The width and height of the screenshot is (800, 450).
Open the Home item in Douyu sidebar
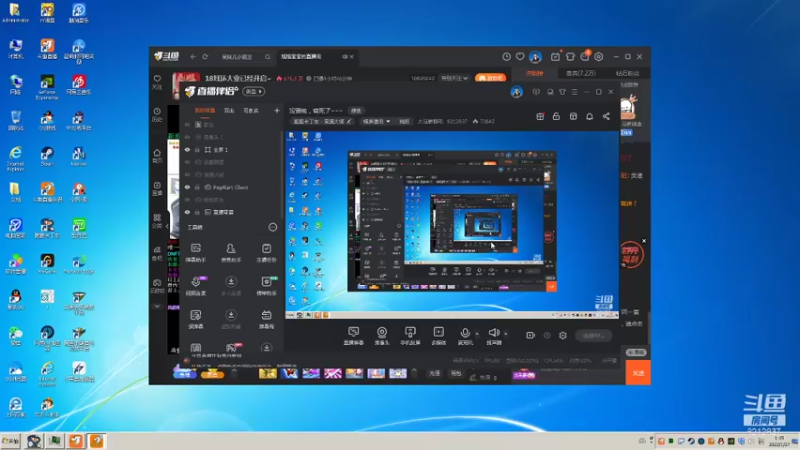pyautogui.click(x=157, y=156)
